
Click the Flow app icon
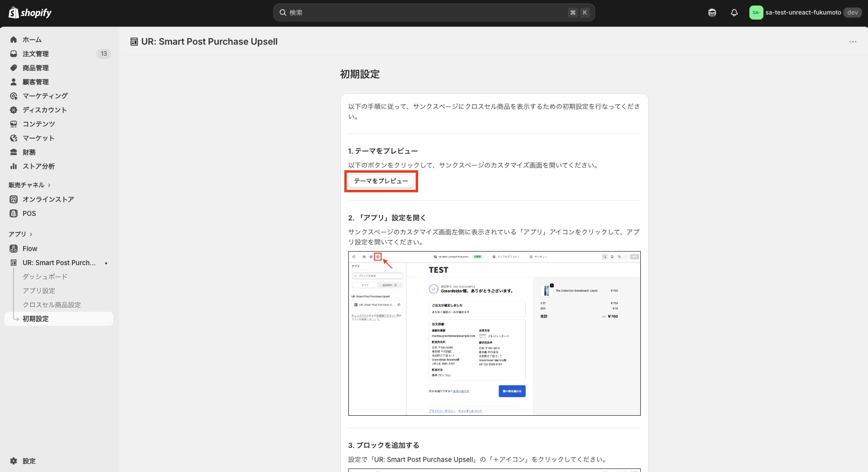[x=14, y=249]
